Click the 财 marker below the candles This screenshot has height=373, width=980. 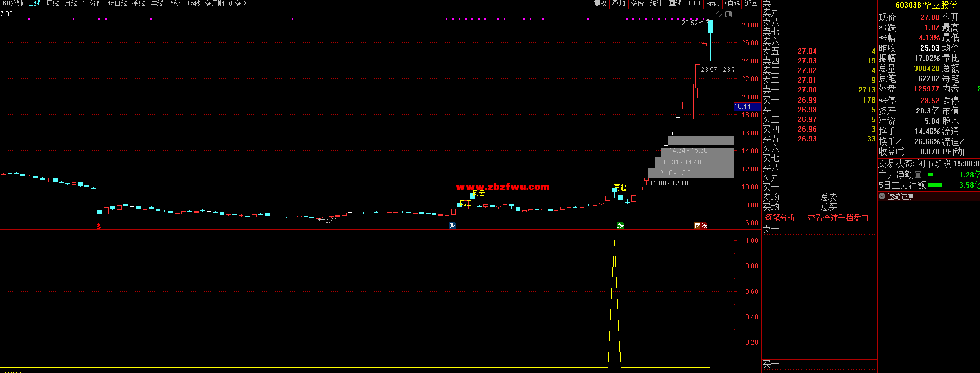click(x=453, y=226)
